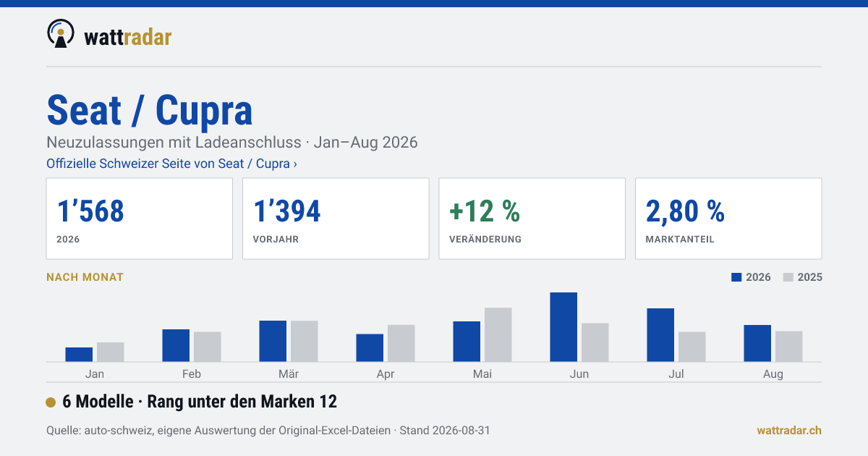Click the Seat / Cupra heading
The image size is (868, 456).
click(x=150, y=110)
